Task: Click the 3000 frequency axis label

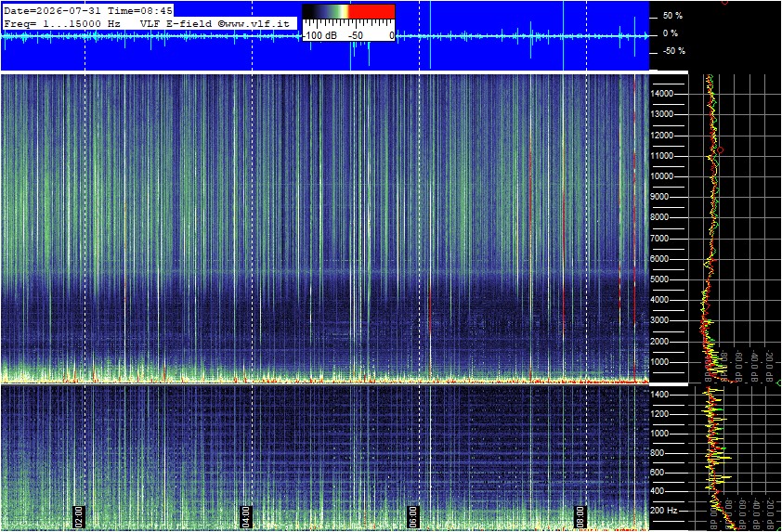Action: (659, 320)
